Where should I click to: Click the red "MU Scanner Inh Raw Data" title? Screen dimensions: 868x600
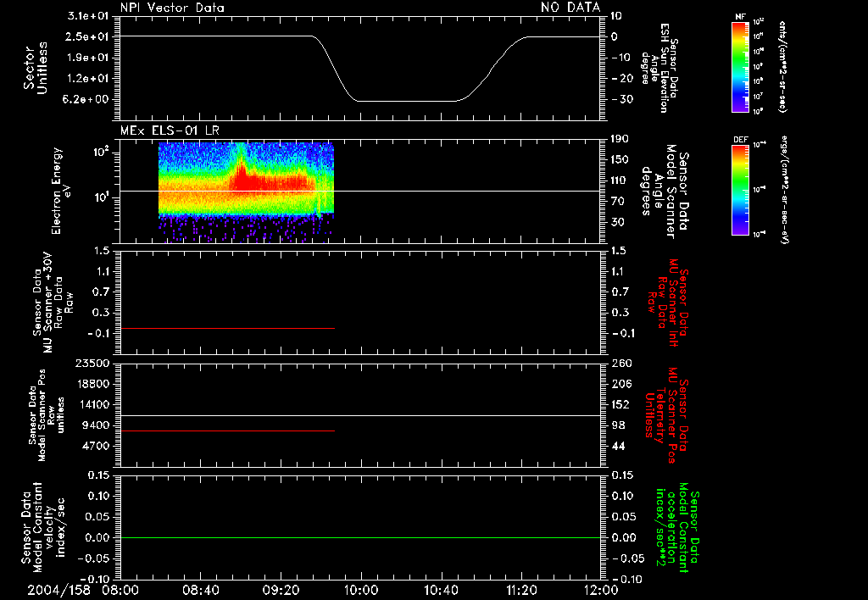[669, 303]
